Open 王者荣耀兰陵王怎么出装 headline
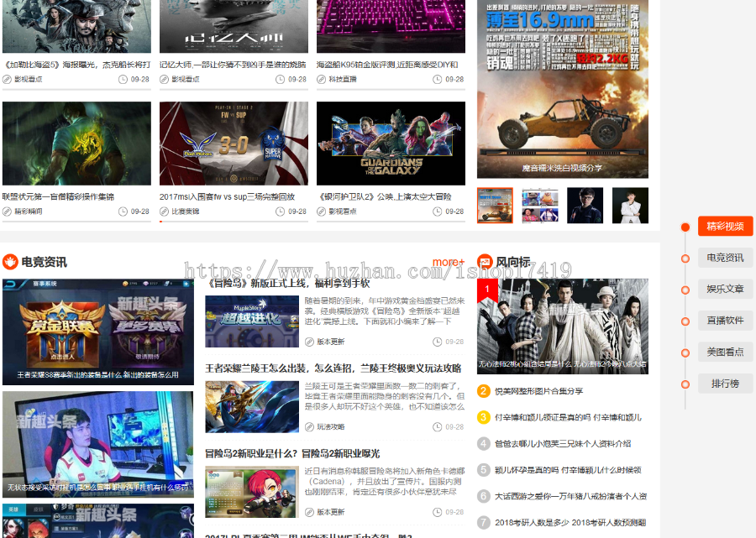The height and width of the screenshot is (538, 756). (333, 368)
